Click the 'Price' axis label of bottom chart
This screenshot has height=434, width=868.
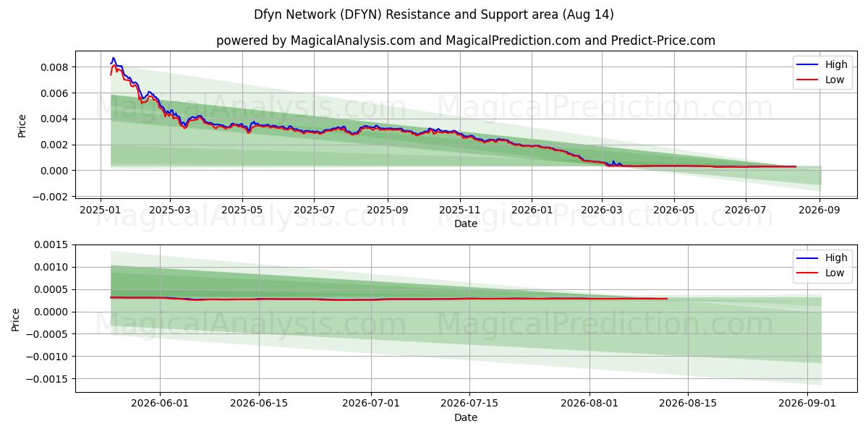16,319
